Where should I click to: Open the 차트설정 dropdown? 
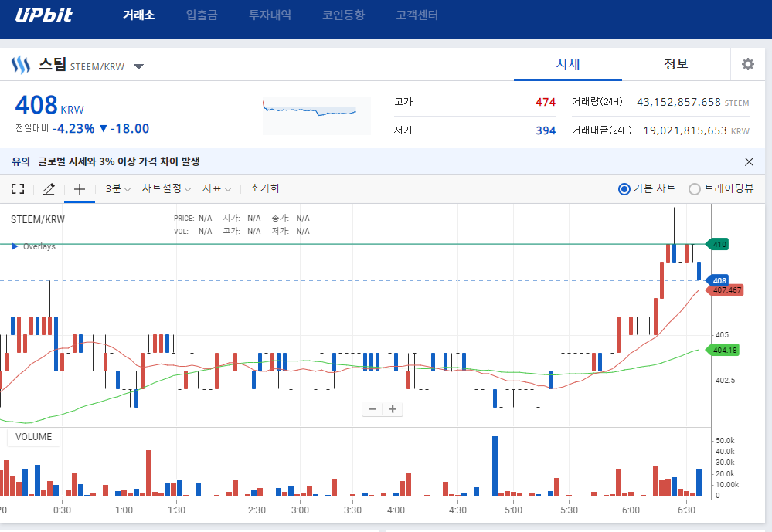[166, 188]
